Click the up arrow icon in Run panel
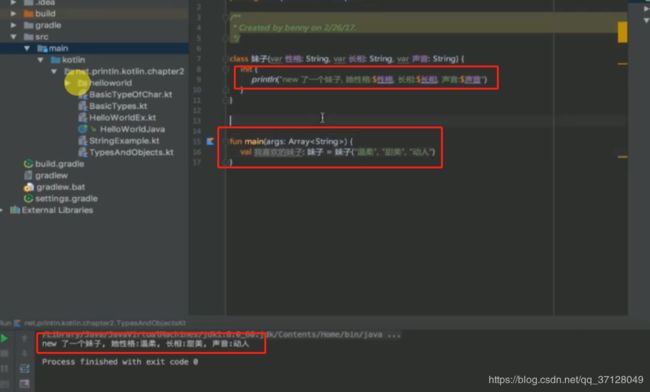 tap(24, 339)
